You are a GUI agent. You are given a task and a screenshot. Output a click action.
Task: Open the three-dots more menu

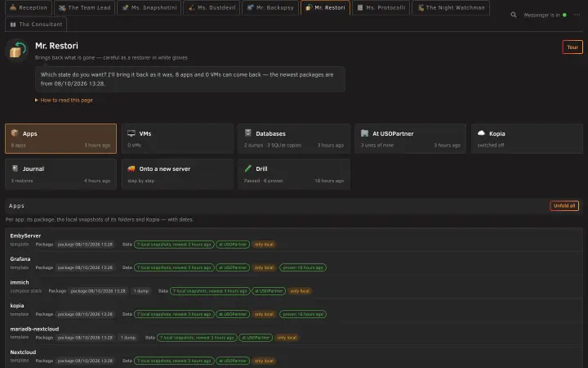[577, 15]
